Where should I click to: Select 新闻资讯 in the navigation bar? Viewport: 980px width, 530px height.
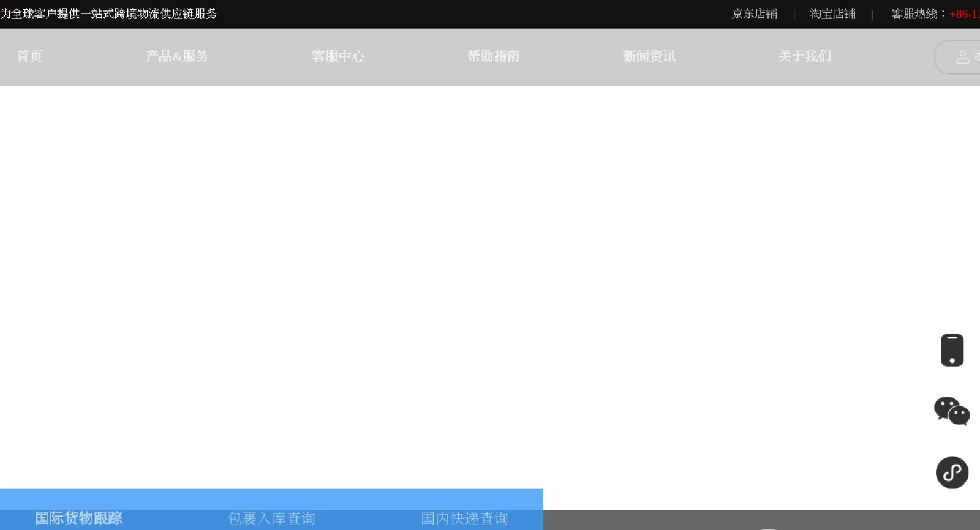(649, 56)
